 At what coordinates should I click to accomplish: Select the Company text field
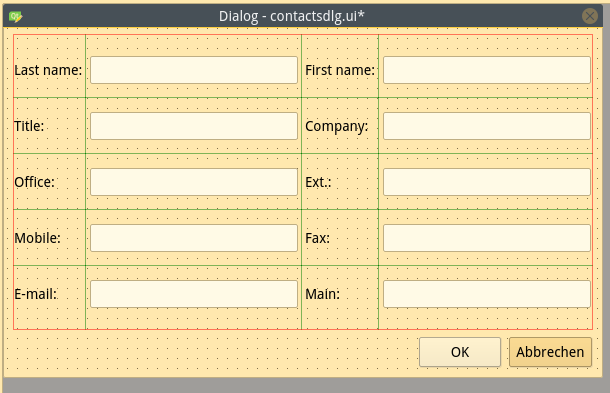487,126
